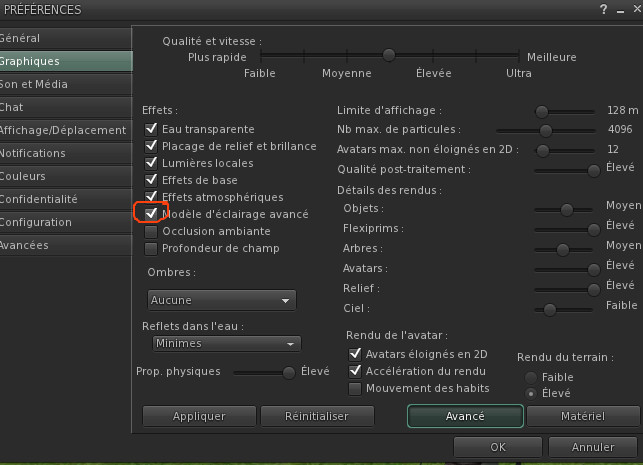Screen dimensions: 643x465
Task: Click the Arbres detail slider
Action: point(564,250)
